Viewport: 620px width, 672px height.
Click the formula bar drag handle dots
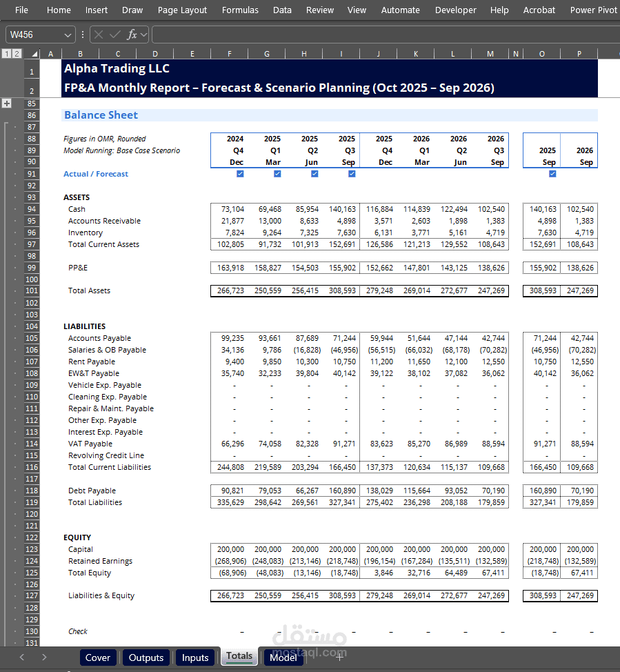83,34
